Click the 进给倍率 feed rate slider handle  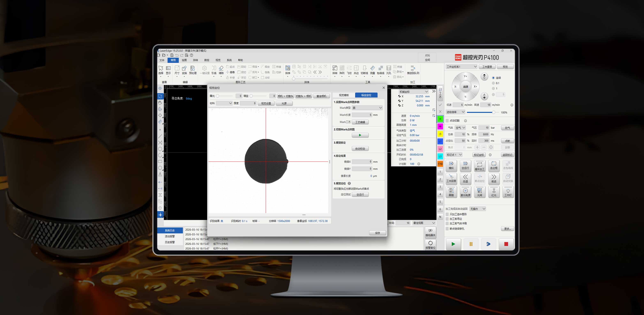tap(493, 113)
